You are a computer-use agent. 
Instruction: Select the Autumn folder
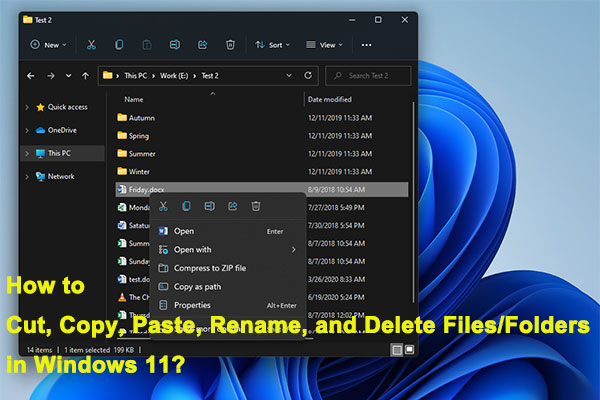[142, 118]
